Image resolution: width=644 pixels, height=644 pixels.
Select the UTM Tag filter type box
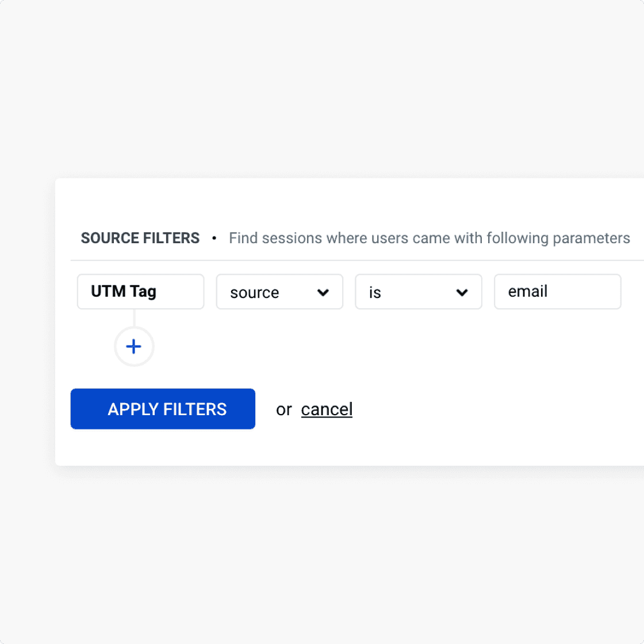(140, 292)
